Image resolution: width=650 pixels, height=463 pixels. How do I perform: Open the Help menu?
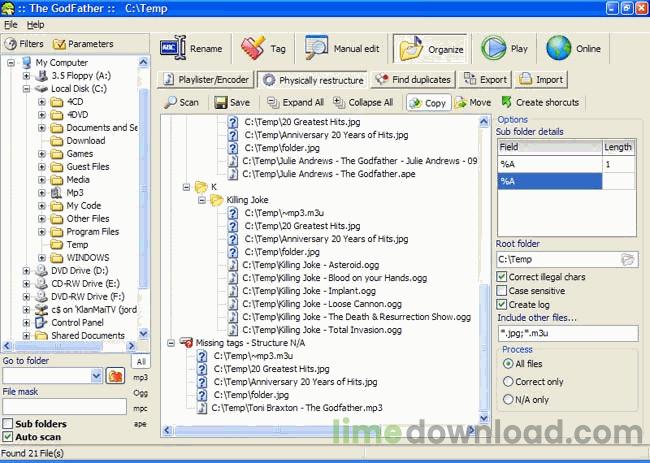pos(35,24)
